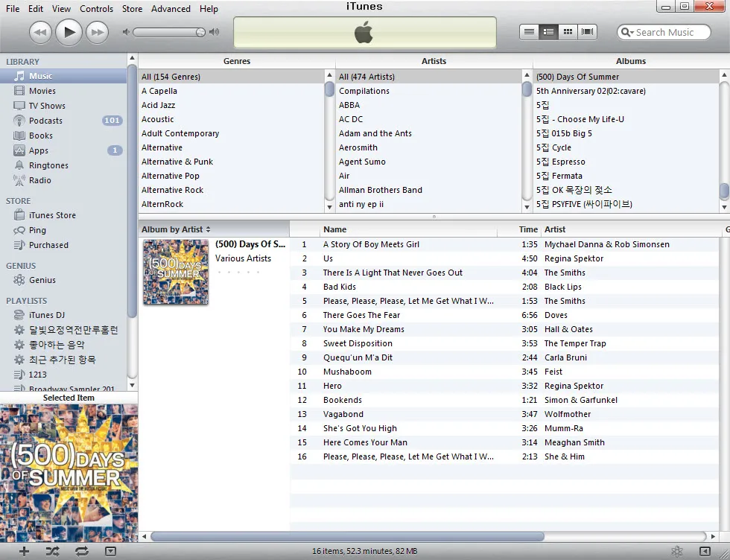
Task: Open the Genius sidebar atom icon
Action: click(x=676, y=551)
